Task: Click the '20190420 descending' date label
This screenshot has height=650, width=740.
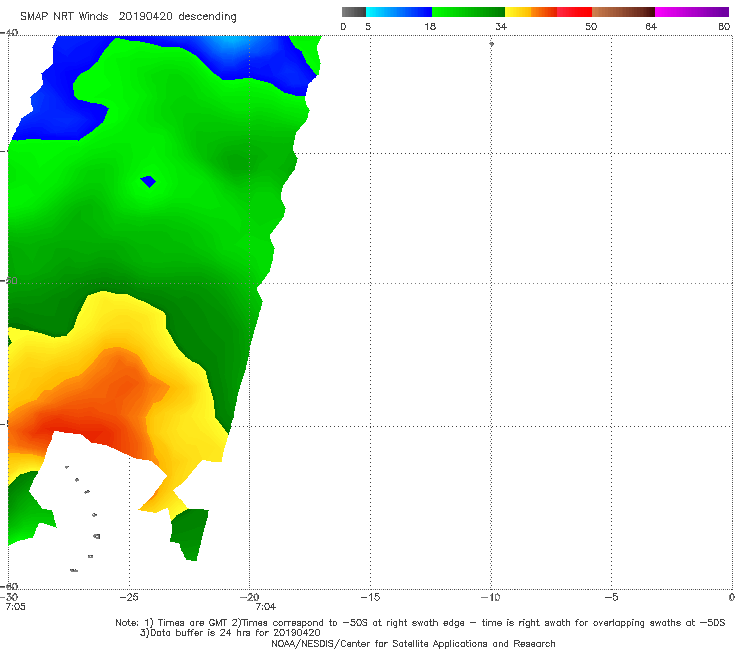Action: point(177,16)
